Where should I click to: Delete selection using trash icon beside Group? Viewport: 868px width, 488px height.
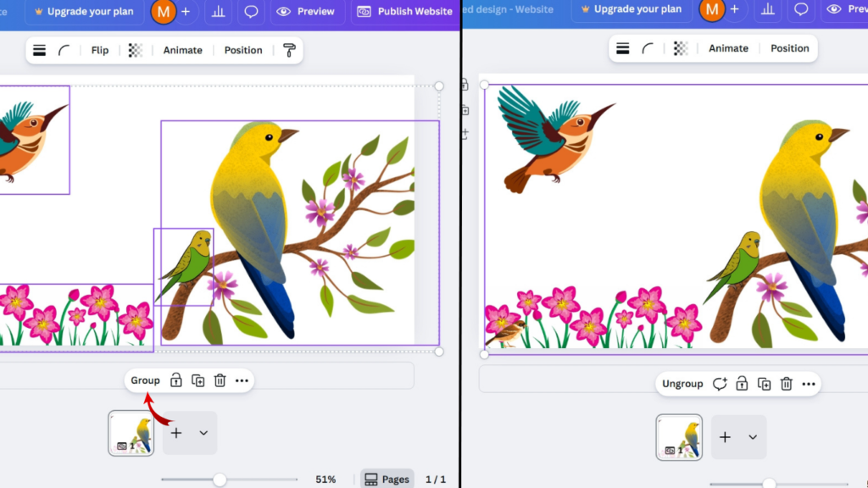(x=220, y=380)
